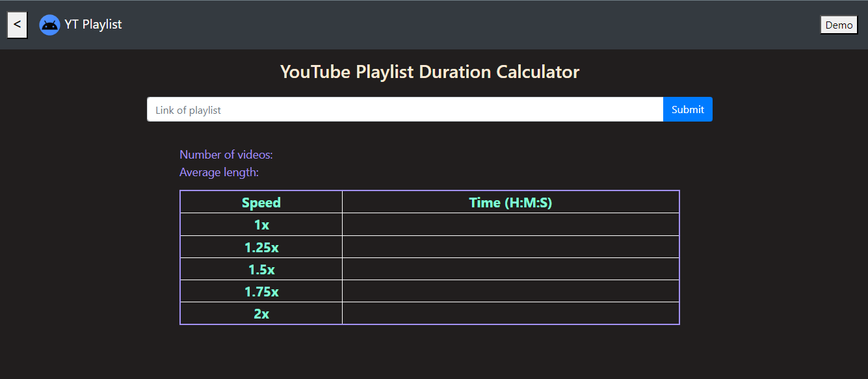Select the 2x speed row cell
The width and height of the screenshot is (868, 379).
pyautogui.click(x=261, y=313)
